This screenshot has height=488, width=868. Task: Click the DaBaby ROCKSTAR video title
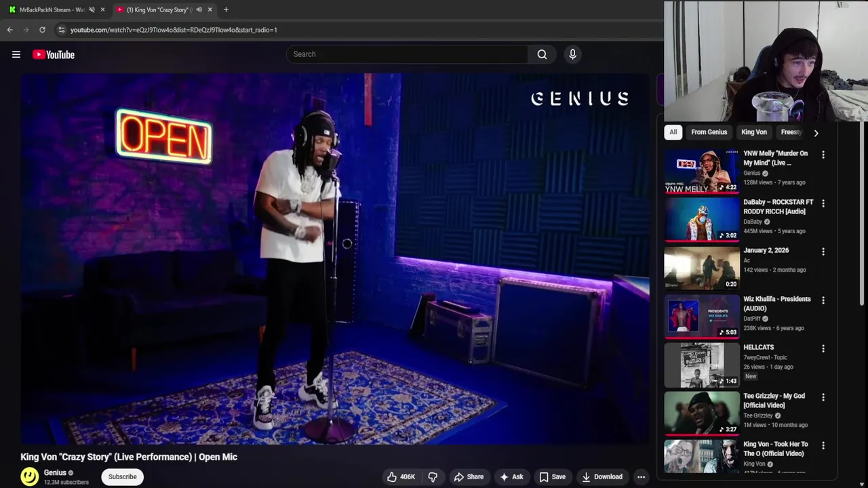(x=778, y=207)
